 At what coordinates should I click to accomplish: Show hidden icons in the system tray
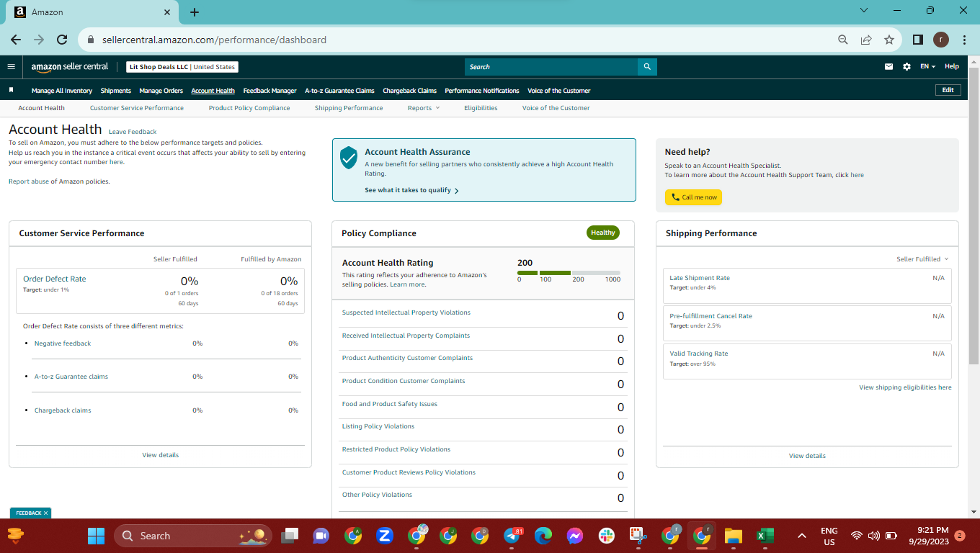[x=801, y=536]
